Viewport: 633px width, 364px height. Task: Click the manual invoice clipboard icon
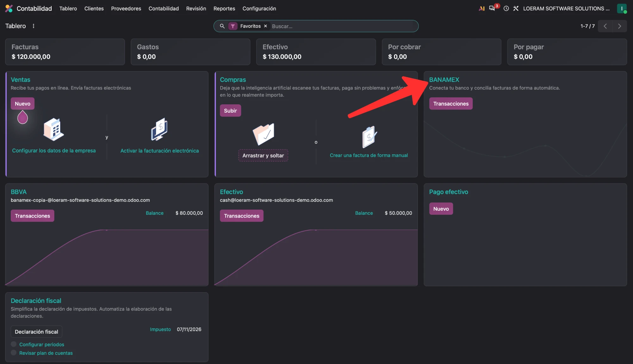[x=369, y=137]
